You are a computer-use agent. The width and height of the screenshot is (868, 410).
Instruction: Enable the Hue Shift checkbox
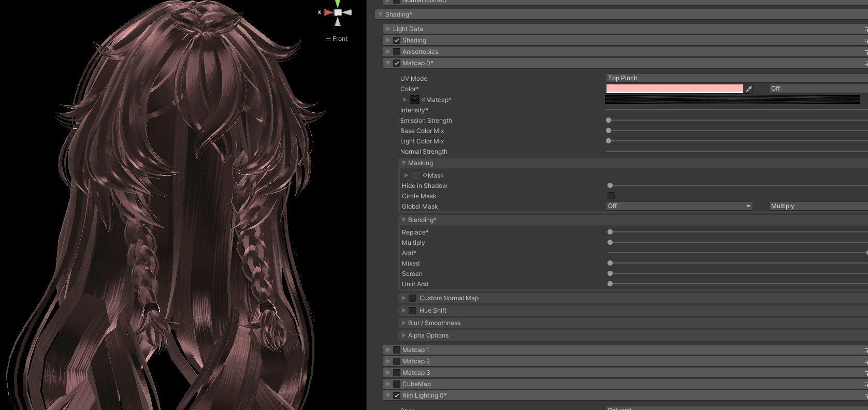[x=412, y=311]
